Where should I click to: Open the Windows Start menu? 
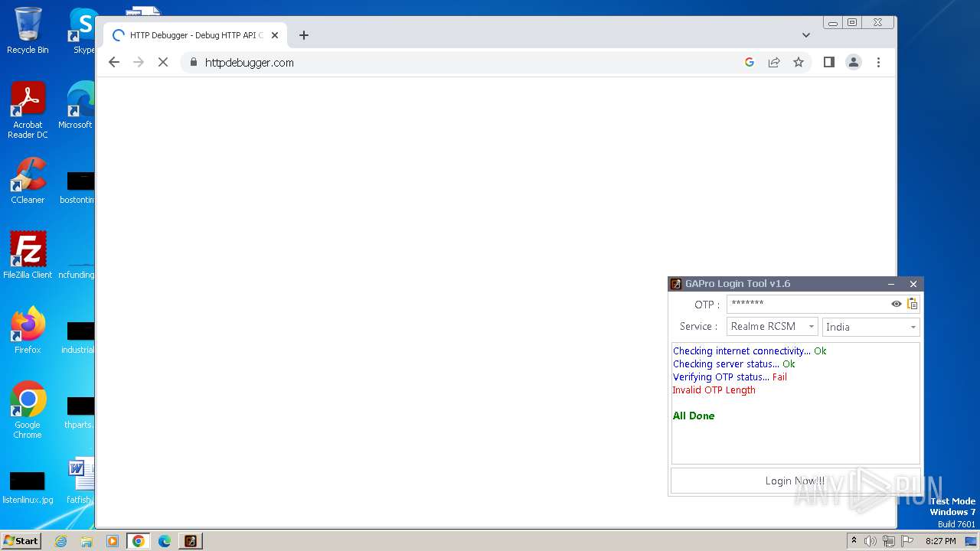pyautogui.click(x=21, y=541)
